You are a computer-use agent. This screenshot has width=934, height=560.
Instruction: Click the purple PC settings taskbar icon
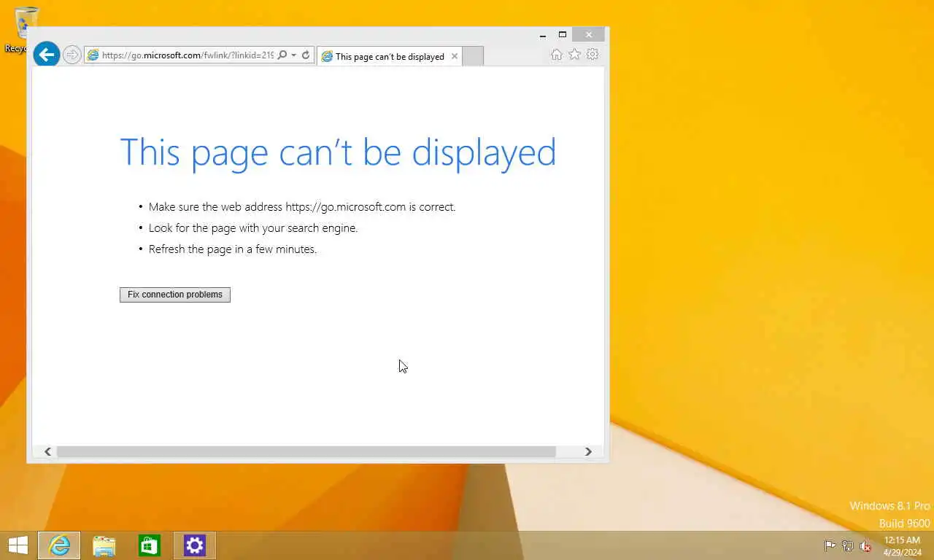195,545
